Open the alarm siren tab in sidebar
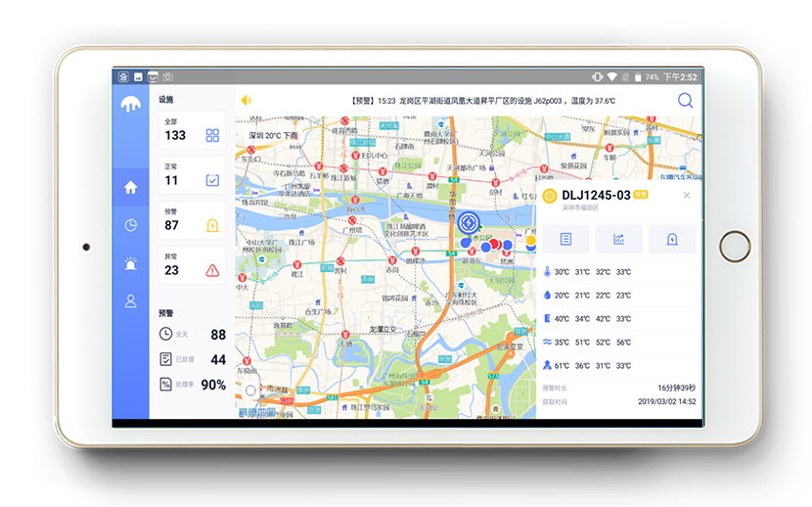This screenshot has height=507, width=812. click(130, 263)
